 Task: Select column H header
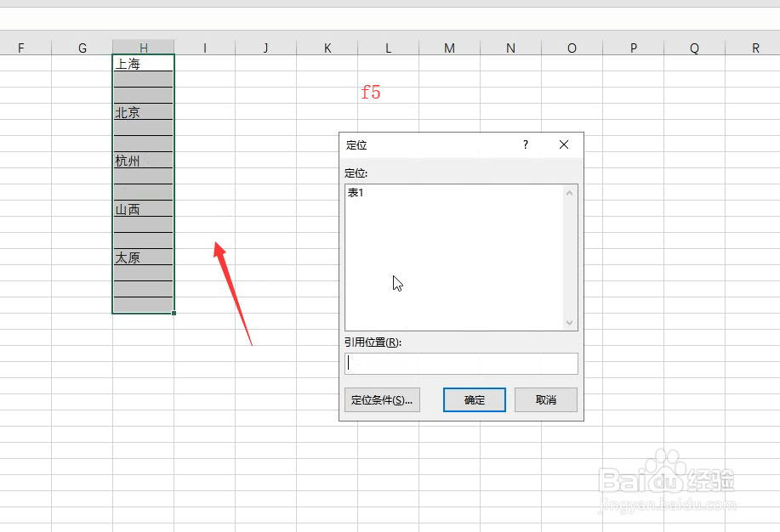pos(143,48)
